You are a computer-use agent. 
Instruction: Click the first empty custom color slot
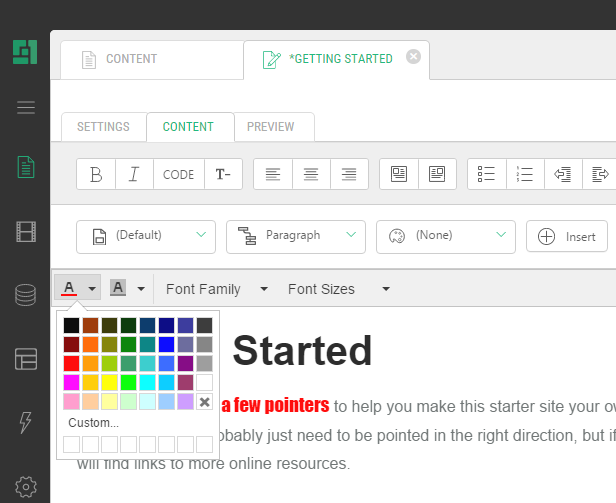[x=72, y=444]
